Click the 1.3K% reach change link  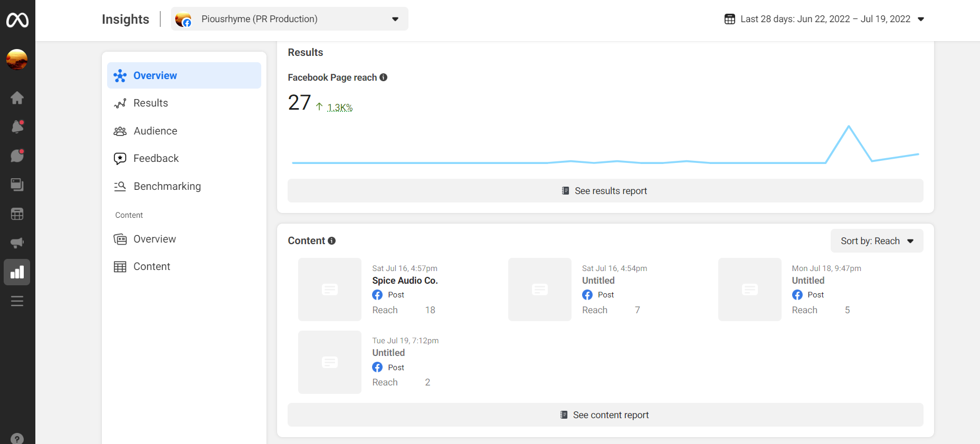coord(340,108)
